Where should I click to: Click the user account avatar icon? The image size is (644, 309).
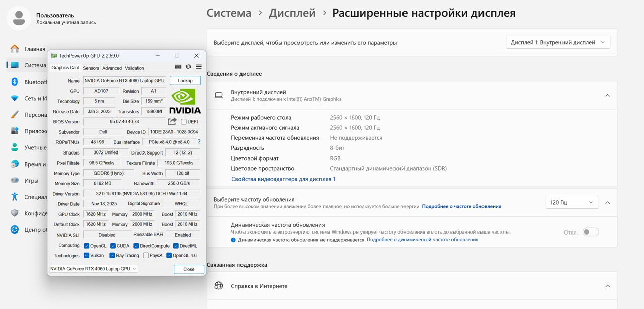coord(19,18)
